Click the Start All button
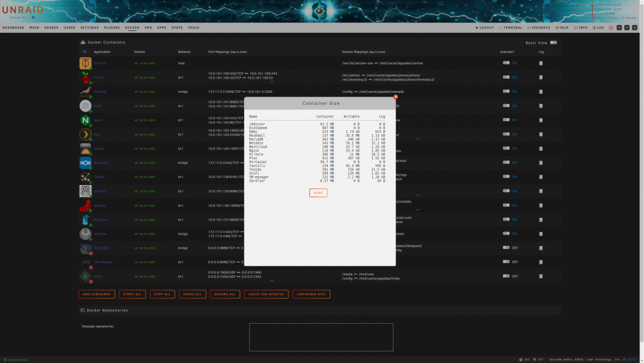The image size is (644, 363). coord(132,294)
